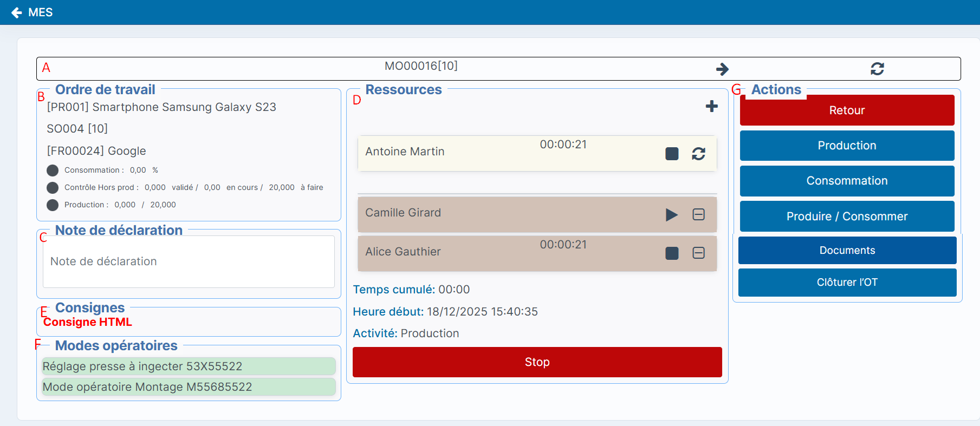Click the Consommation status indicator dot

click(x=53, y=171)
